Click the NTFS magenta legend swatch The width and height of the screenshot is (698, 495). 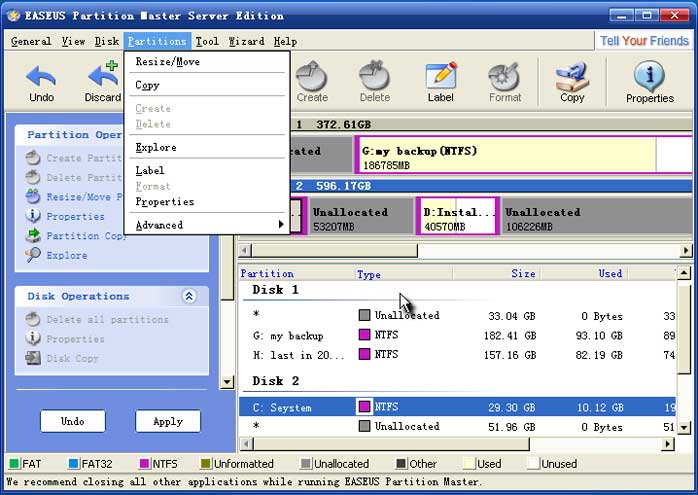pyautogui.click(x=144, y=464)
